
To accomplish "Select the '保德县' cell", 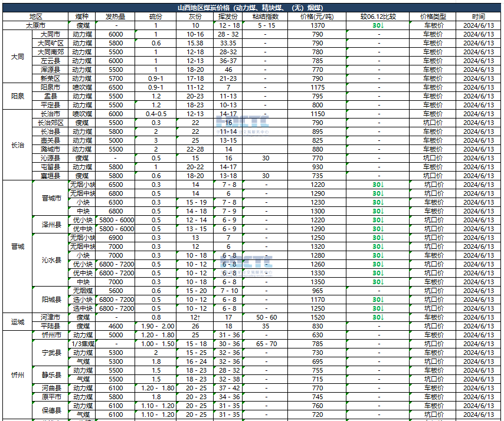I will point(51,410).
